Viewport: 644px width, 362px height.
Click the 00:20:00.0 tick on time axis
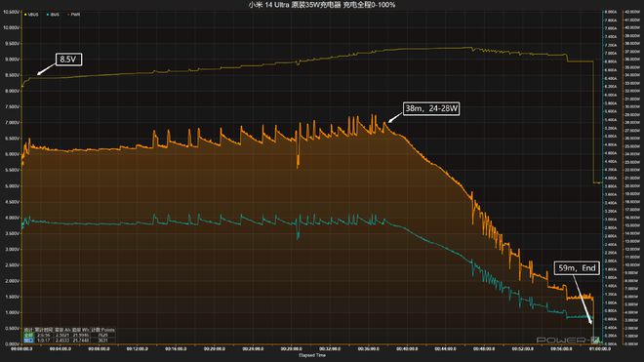coord(215,349)
